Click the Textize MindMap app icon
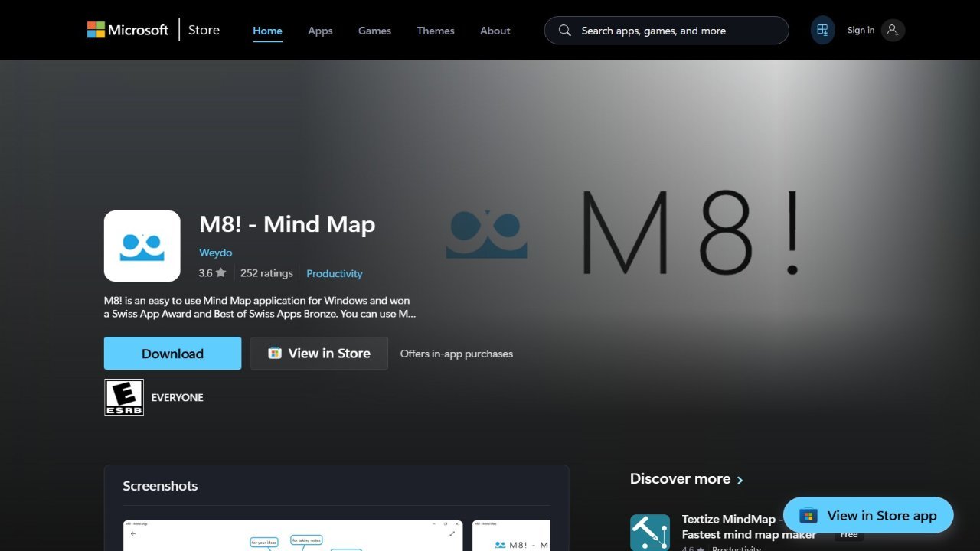 tap(650, 533)
